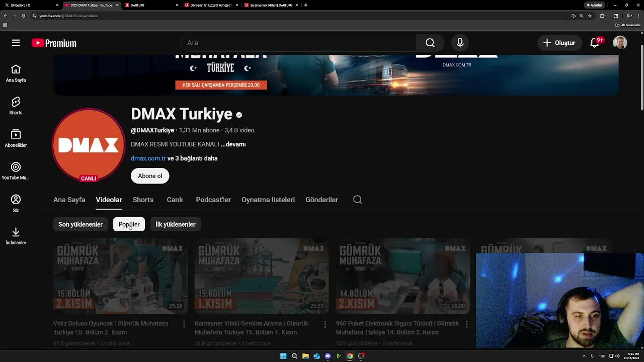Switch to Podcast'ler tab
644x362 pixels.
click(213, 200)
